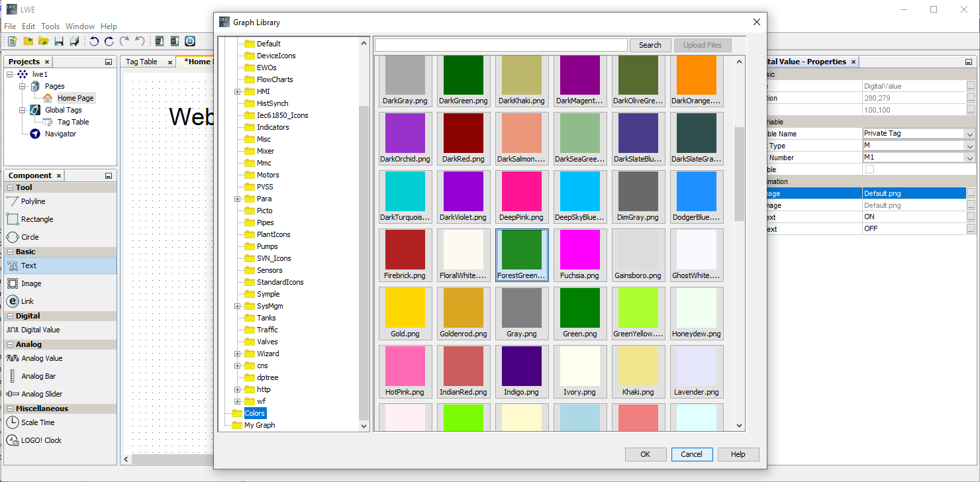This screenshot has height=482, width=980.
Task: Select the Polyline tool
Action: tap(32, 201)
